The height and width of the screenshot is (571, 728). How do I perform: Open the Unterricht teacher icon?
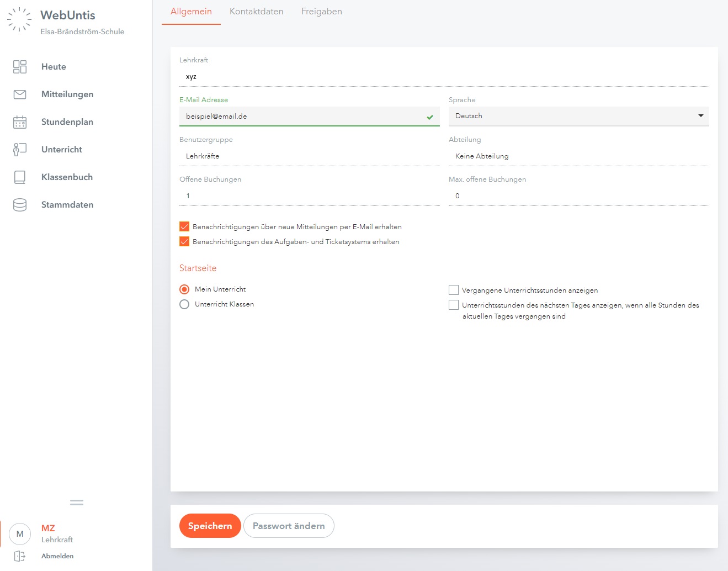20,150
